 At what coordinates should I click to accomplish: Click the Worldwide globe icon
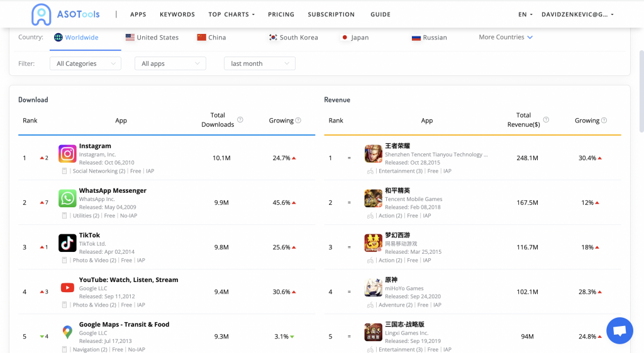pyautogui.click(x=58, y=37)
